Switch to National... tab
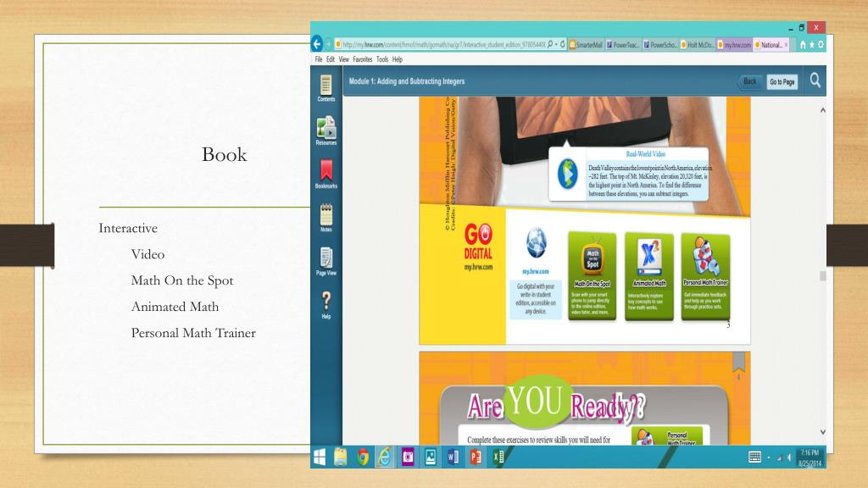Image resolution: width=868 pixels, height=488 pixels. (x=771, y=45)
